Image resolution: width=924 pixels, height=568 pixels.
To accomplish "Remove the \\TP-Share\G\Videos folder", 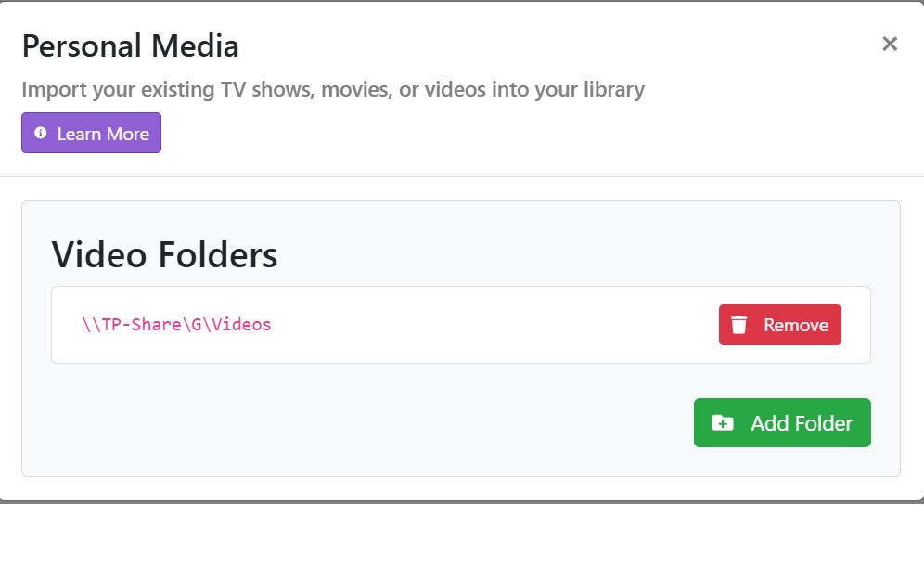I will coord(779,325).
